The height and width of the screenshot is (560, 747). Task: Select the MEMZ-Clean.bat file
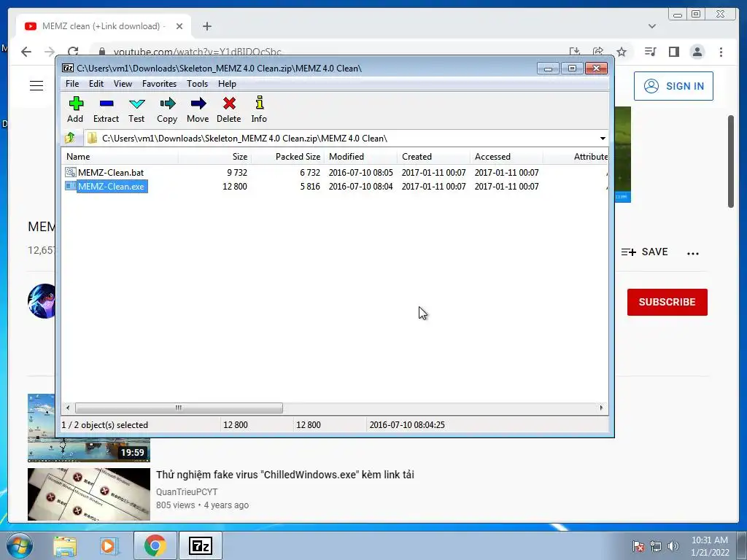pos(111,172)
